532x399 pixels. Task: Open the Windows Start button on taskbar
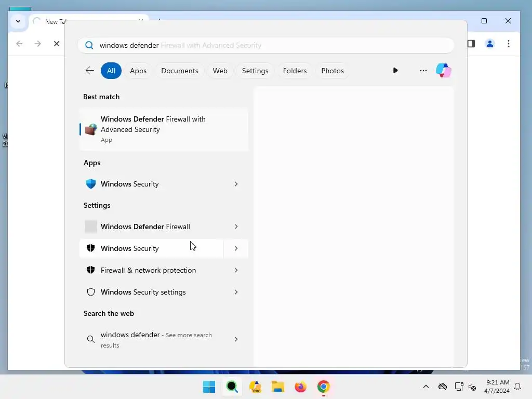pos(209,387)
